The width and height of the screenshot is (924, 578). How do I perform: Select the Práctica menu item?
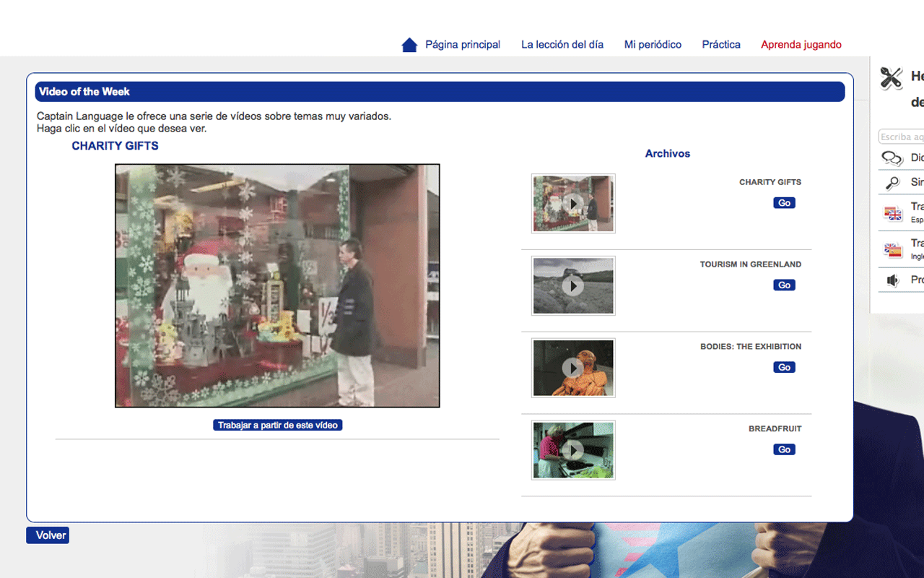[721, 45]
